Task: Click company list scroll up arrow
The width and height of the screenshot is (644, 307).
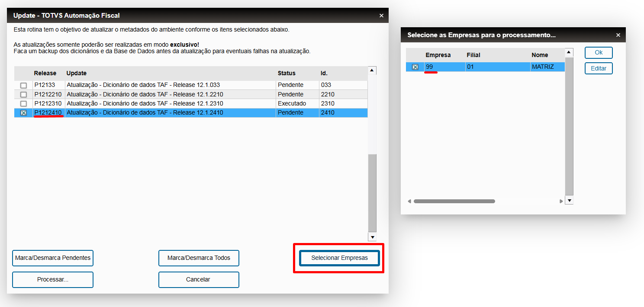Action: point(569,52)
